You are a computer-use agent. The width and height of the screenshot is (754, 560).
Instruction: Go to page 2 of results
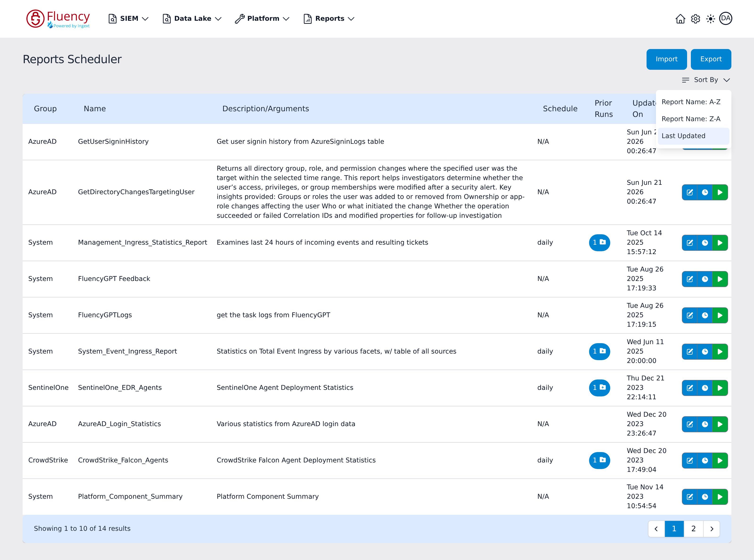[693, 528]
